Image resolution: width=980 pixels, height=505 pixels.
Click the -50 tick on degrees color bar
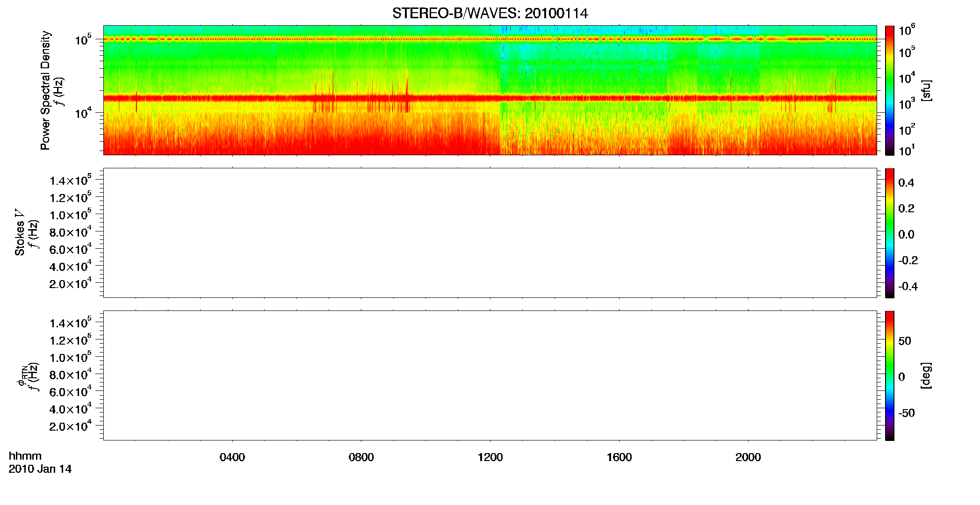coord(906,413)
